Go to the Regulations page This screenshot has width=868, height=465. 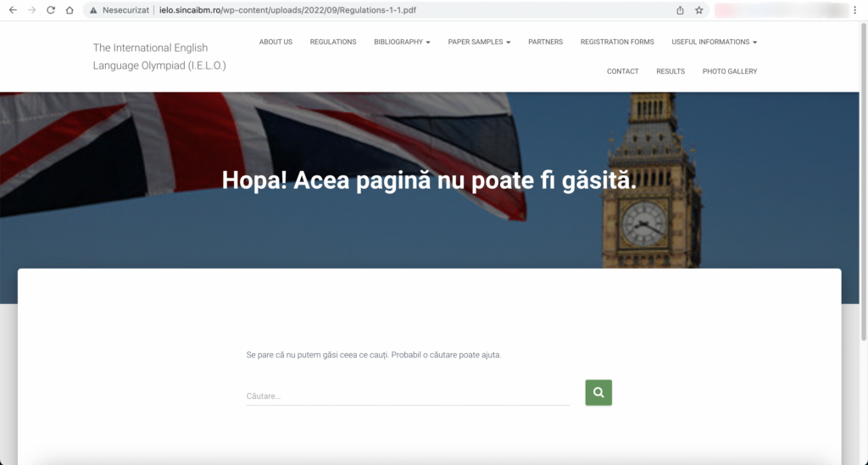[333, 42]
